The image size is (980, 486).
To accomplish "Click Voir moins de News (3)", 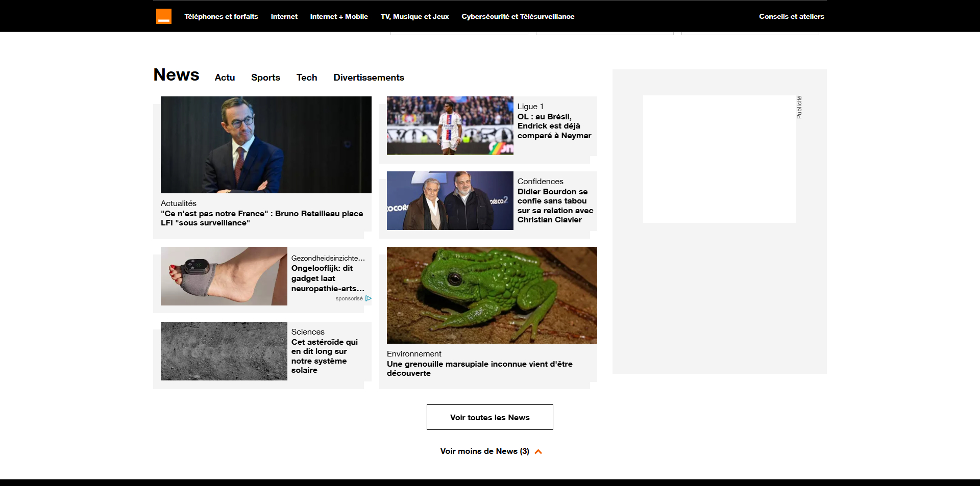I will pyautogui.click(x=485, y=451).
